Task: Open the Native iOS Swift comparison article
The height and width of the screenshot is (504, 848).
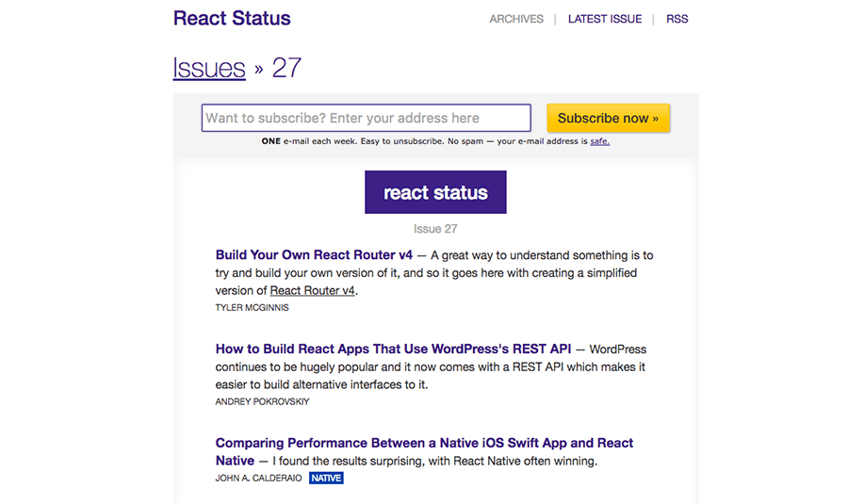Action: pyautogui.click(x=424, y=451)
